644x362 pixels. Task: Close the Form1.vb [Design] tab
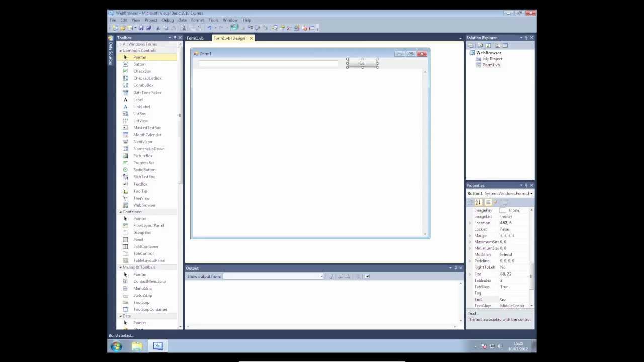251,38
